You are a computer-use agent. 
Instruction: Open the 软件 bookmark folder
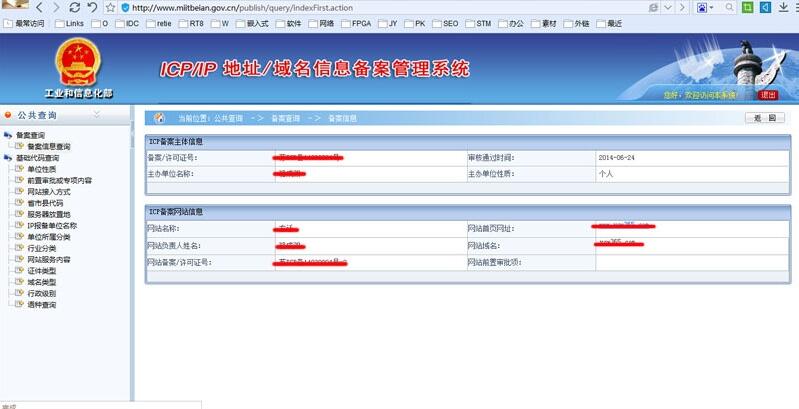[x=289, y=23]
